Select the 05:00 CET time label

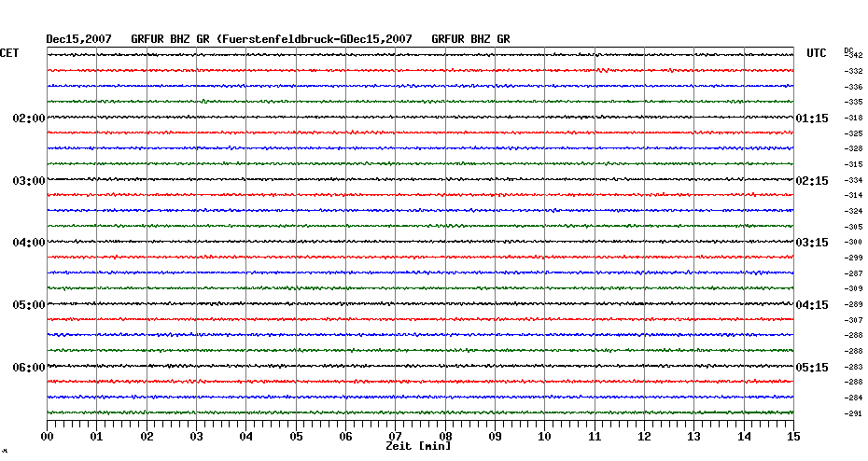pyautogui.click(x=29, y=305)
